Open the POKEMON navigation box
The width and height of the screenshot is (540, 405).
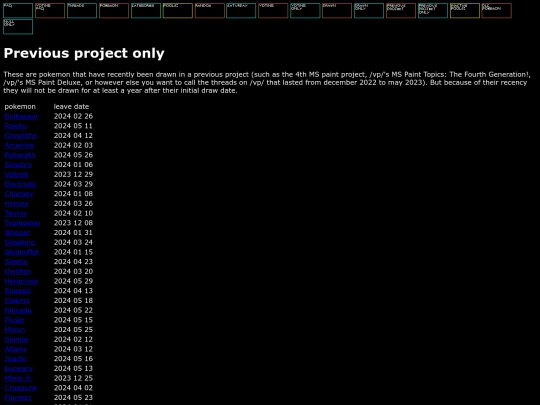coord(114,11)
